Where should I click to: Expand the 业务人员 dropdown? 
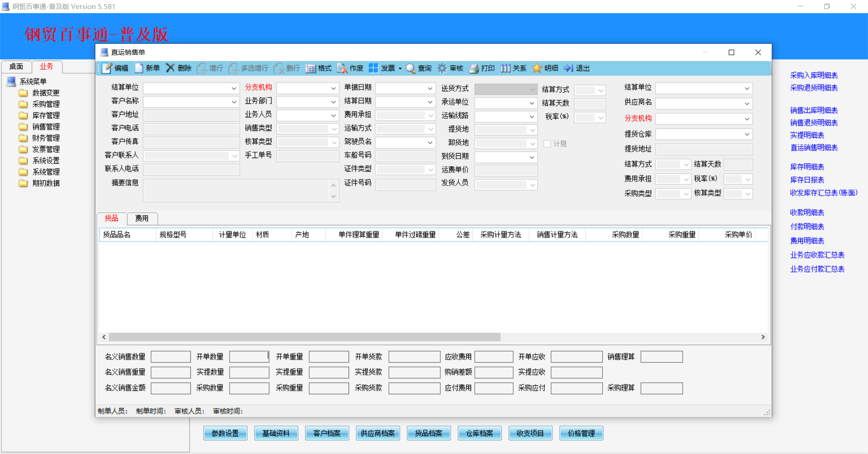pyautogui.click(x=333, y=116)
